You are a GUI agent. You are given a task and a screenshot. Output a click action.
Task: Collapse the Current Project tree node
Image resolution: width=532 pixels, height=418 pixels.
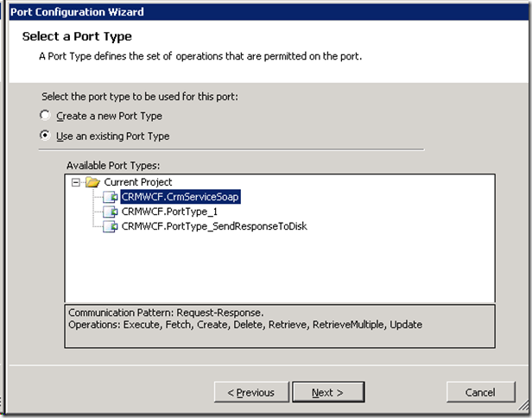[x=76, y=182]
